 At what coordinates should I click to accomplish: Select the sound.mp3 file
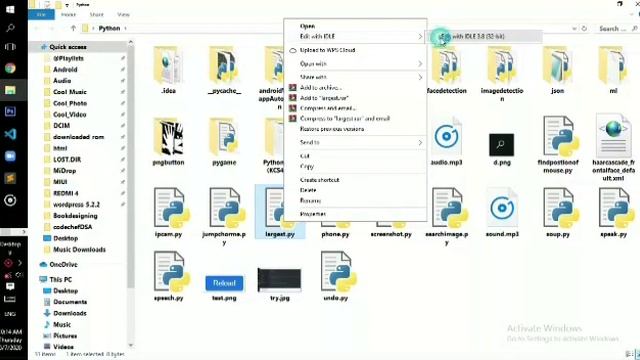click(502, 212)
